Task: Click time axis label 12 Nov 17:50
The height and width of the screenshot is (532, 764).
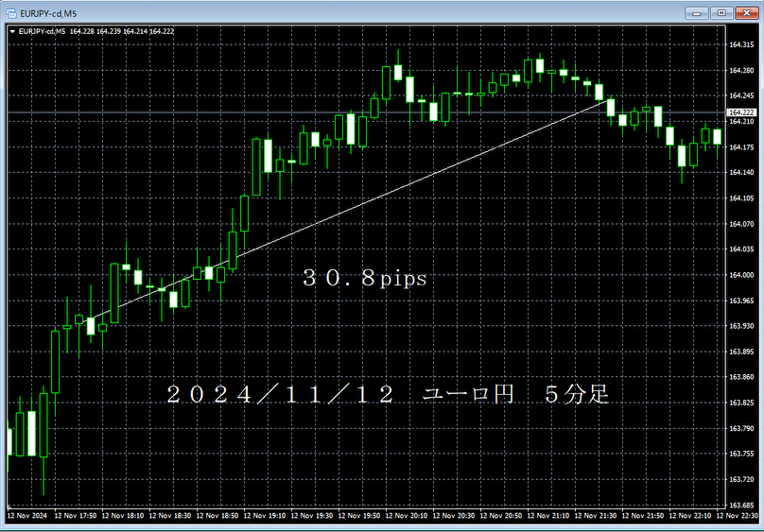Action: coord(76,515)
